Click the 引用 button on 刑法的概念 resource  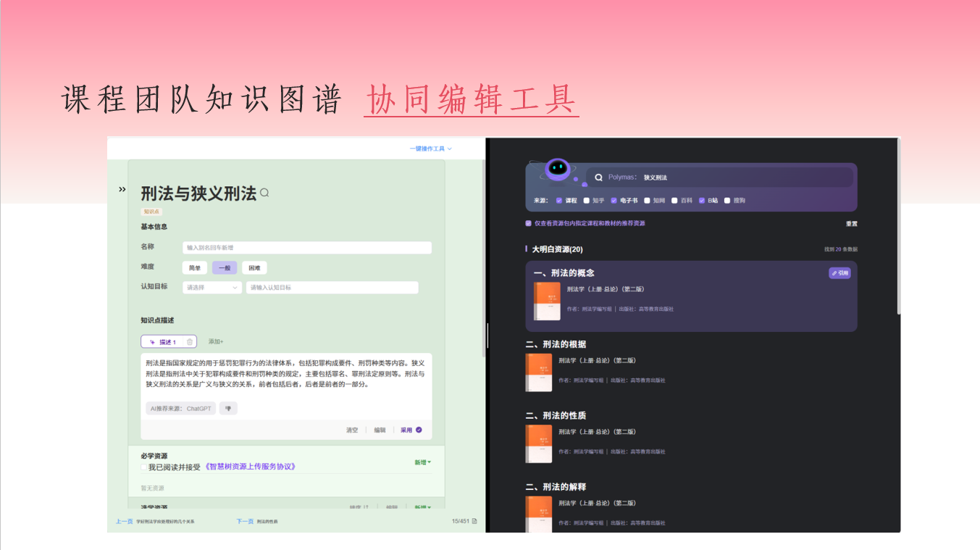tap(839, 273)
